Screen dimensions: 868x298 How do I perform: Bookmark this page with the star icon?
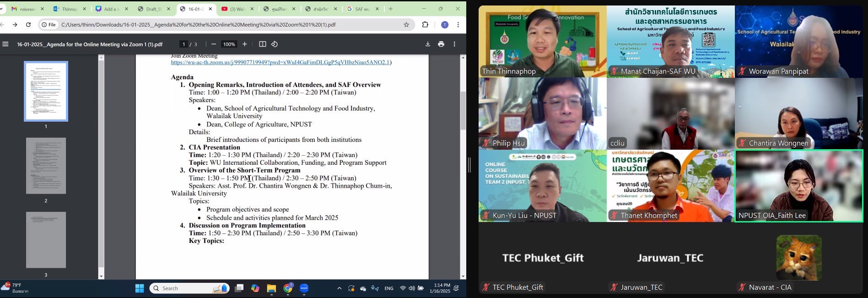406,25
